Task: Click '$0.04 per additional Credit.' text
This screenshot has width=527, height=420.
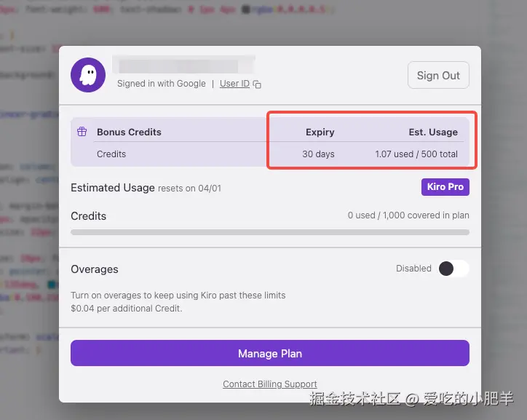Action: 127,309
